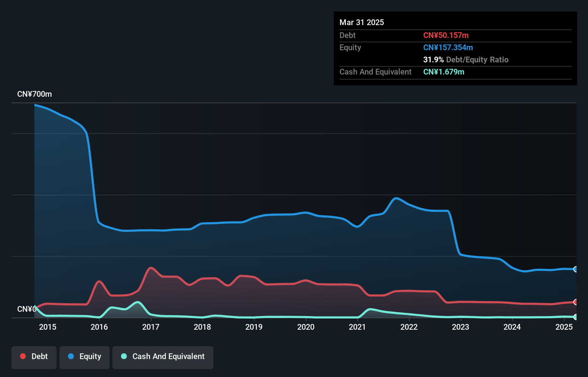Toggle the Cash And Equivalent legend button
Screen dimensions: 588x377
pyautogui.click(x=163, y=357)
